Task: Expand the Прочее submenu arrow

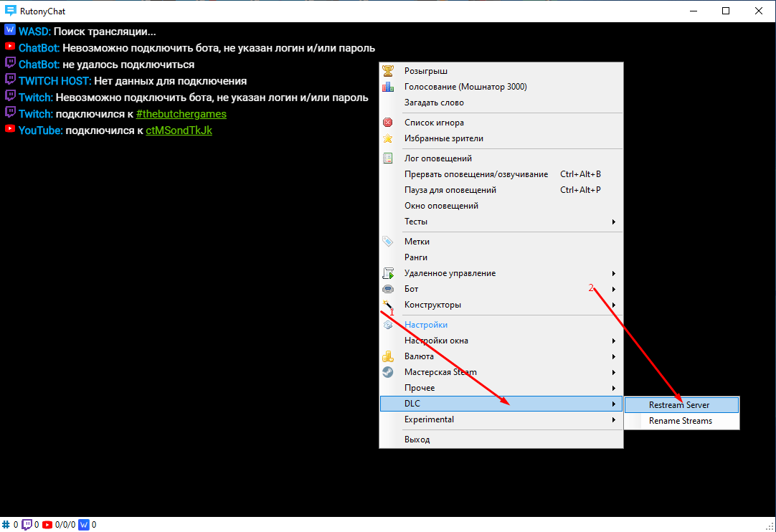Action: coord(614,388)
